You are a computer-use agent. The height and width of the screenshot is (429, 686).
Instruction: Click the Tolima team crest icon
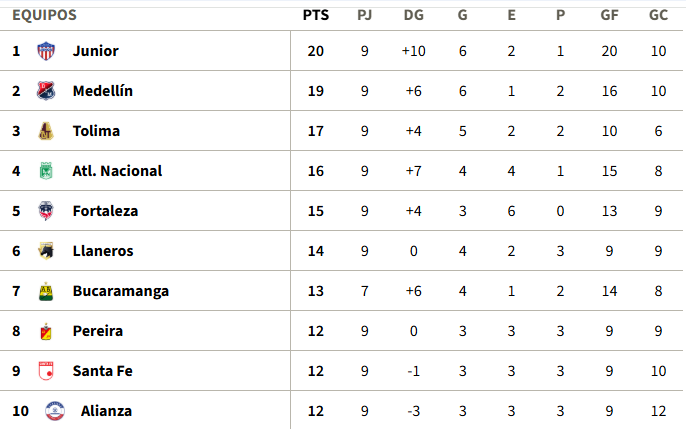point(46,131)
